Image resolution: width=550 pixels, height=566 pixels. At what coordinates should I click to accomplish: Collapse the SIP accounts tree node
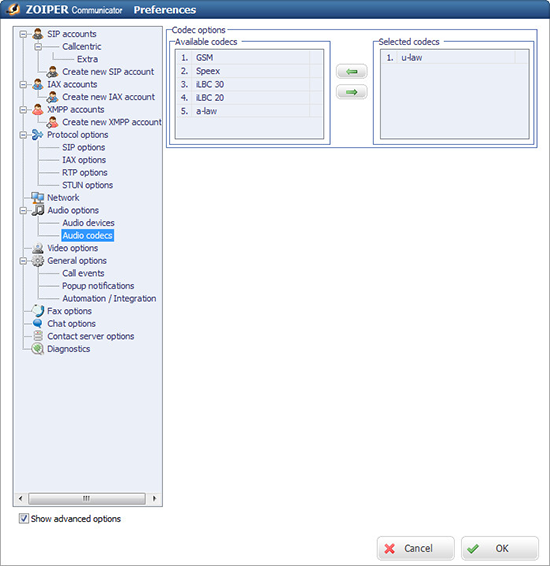pos(23,34)
